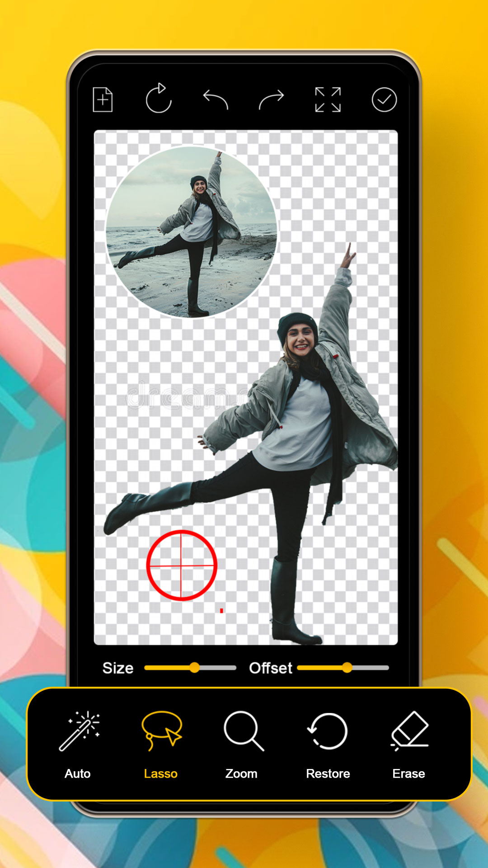The image size is (488, 868).
Task: Click the grey end of the Offset slider
Action: point(371,668)
